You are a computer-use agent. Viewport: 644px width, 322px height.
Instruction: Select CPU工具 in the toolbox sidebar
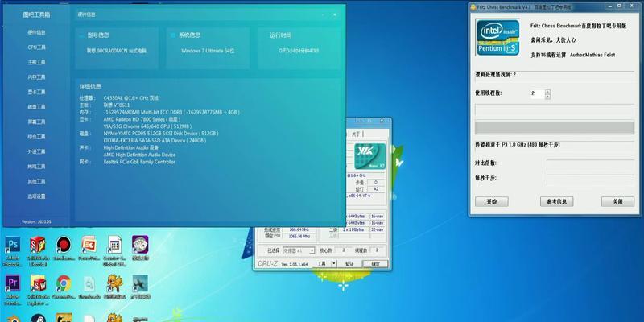36,47
